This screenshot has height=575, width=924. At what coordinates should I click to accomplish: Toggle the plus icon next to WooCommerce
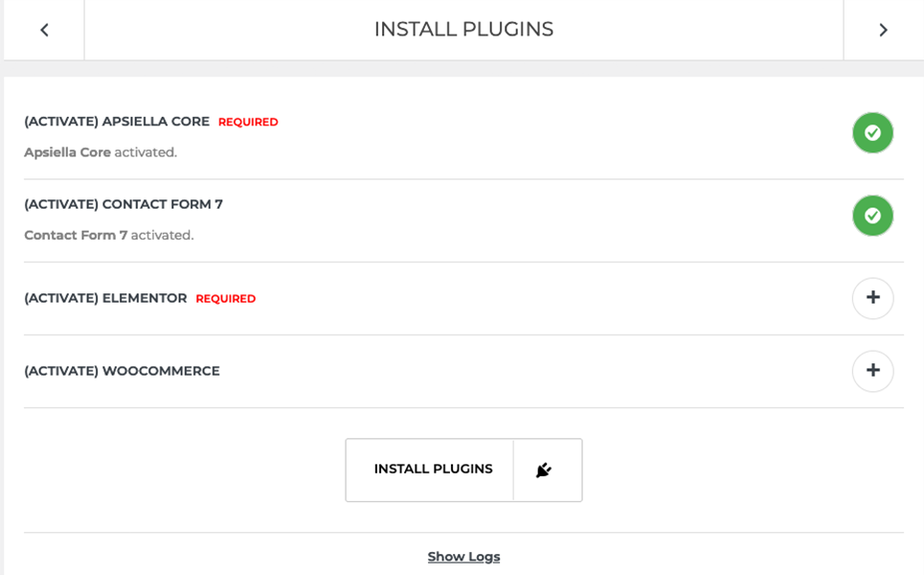tap(872, 371)
